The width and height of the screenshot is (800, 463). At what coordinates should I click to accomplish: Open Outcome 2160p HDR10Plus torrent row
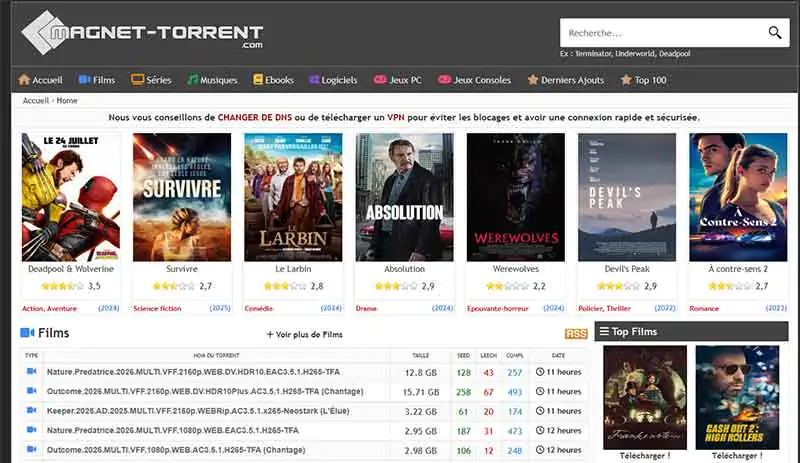coord(305,392)
